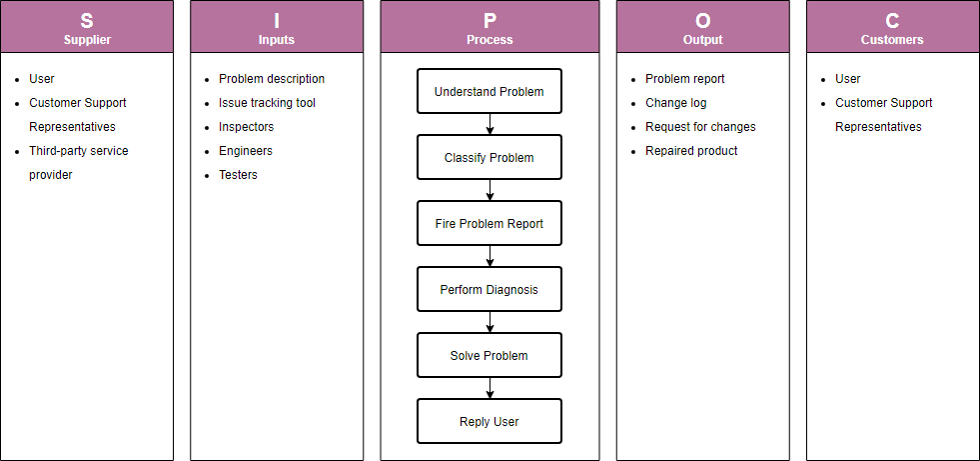Select the Problem description input item
This screenshot has width=980, height=461.
click(272, 79)
